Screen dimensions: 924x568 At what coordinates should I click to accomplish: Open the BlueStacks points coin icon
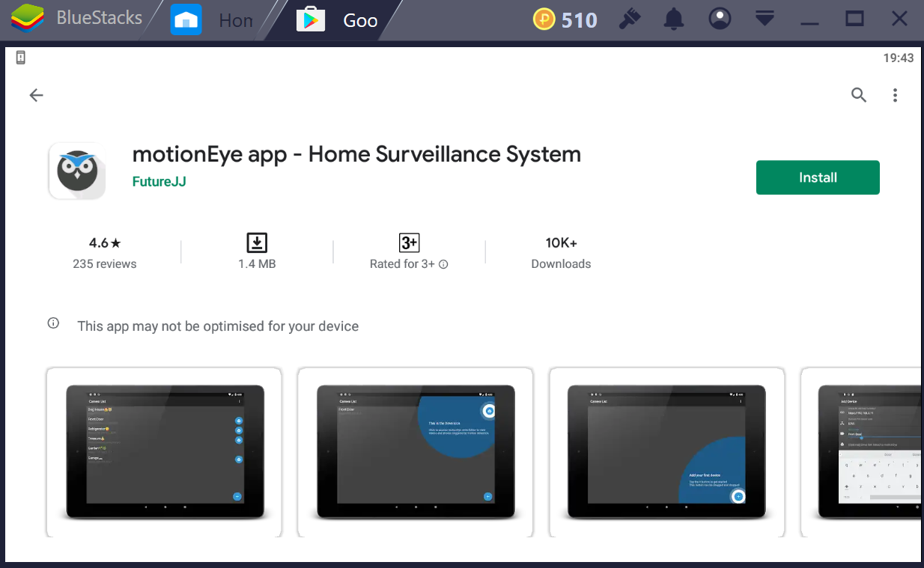[544, 19]
